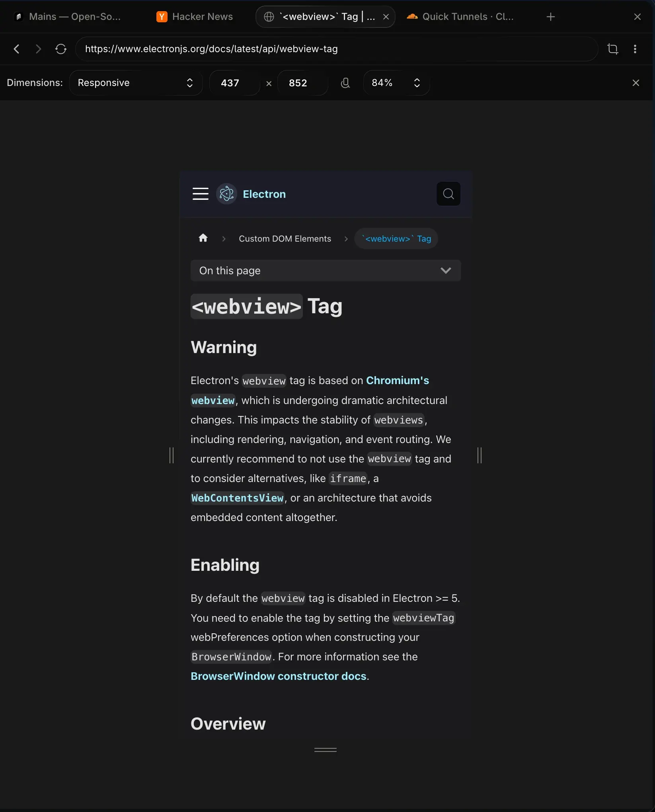Click the globe icon in webview tab
This screenshot has height=812, width=655.
coord(269,17)
